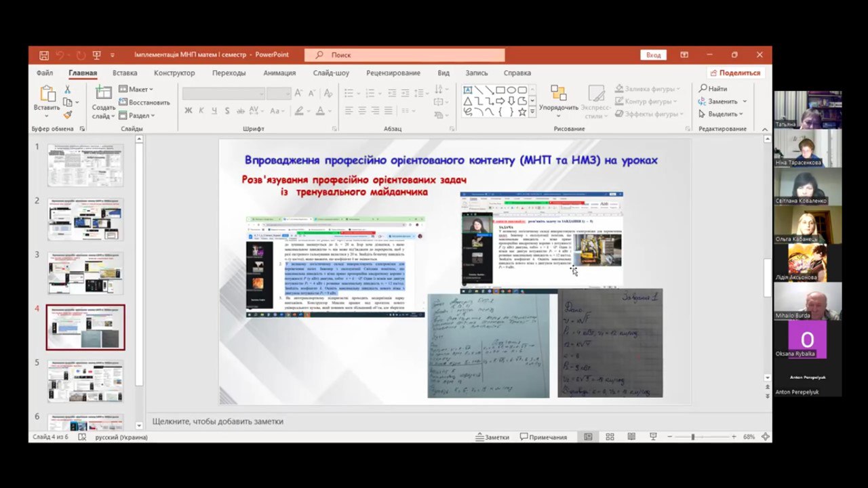Click the Save icon in quick access toolbar
The width and height of the screenshot is (868, 488).
tap(44, 55)
